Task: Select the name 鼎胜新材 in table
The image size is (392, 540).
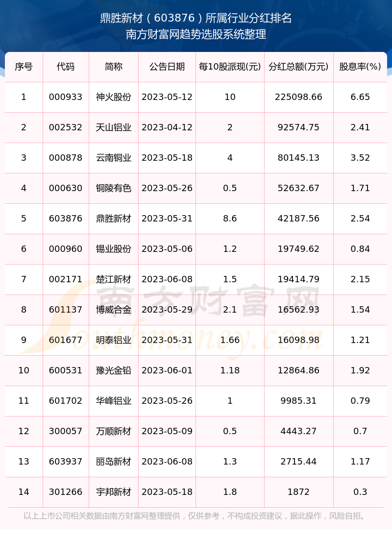Action: [x=114, y=219]
